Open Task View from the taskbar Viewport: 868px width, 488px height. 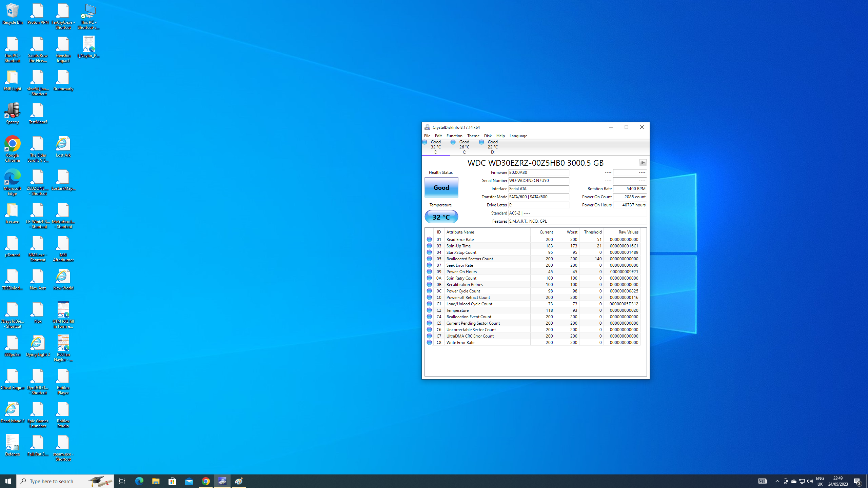[122, 481]
